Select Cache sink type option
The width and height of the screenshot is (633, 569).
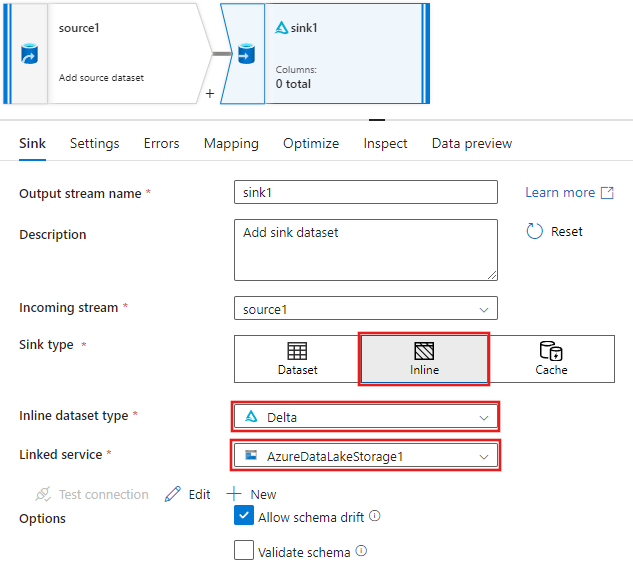(551, 359)
